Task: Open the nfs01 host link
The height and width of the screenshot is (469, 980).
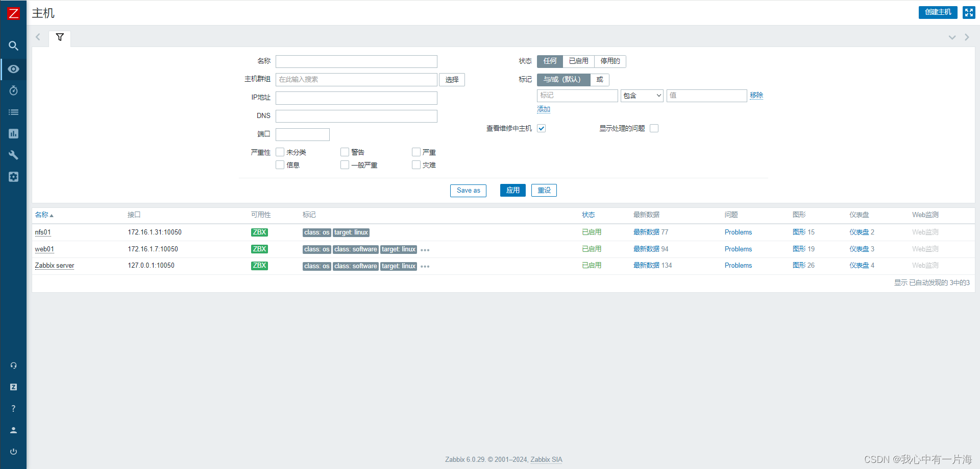Action: click(43, 232)
